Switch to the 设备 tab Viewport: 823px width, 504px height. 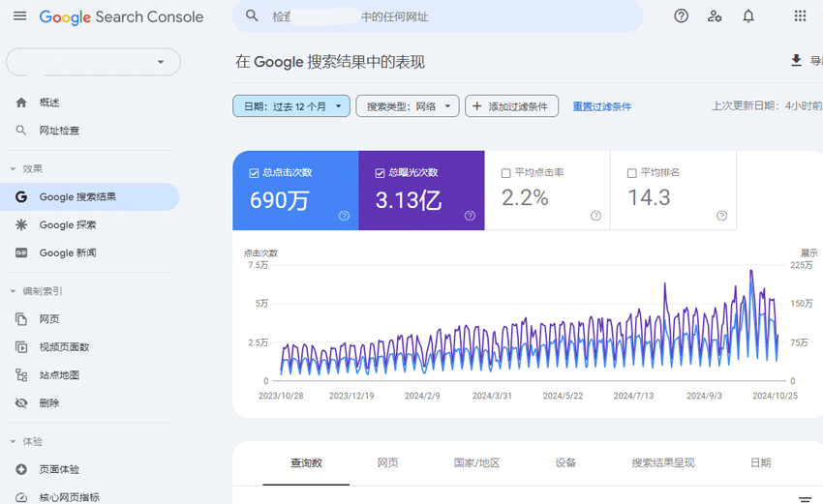[565, 463]
